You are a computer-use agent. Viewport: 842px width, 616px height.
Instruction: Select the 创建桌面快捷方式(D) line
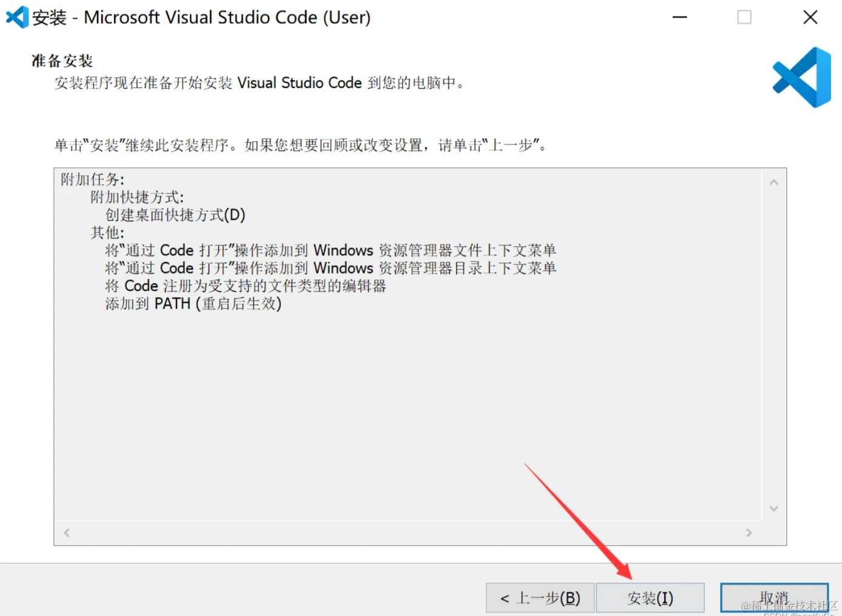click(175, 215)
